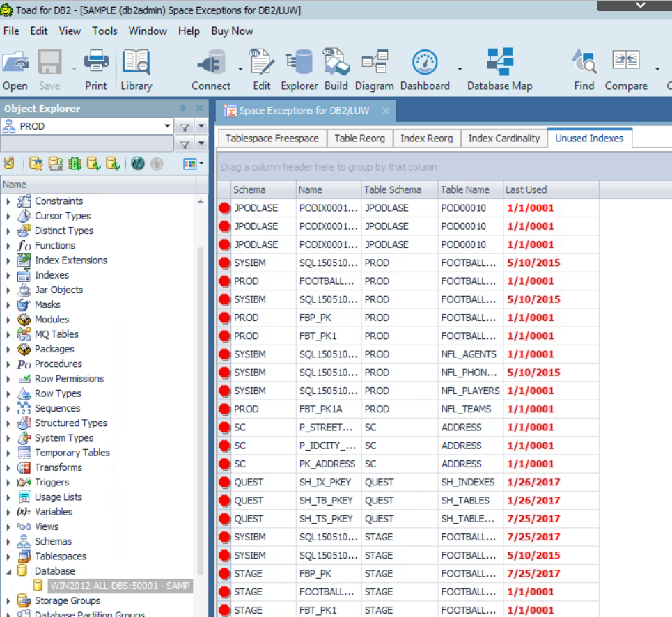Open the File menu
Viewport: 672px width, 617px height.
pyautogui.click(x=11, y=31)
